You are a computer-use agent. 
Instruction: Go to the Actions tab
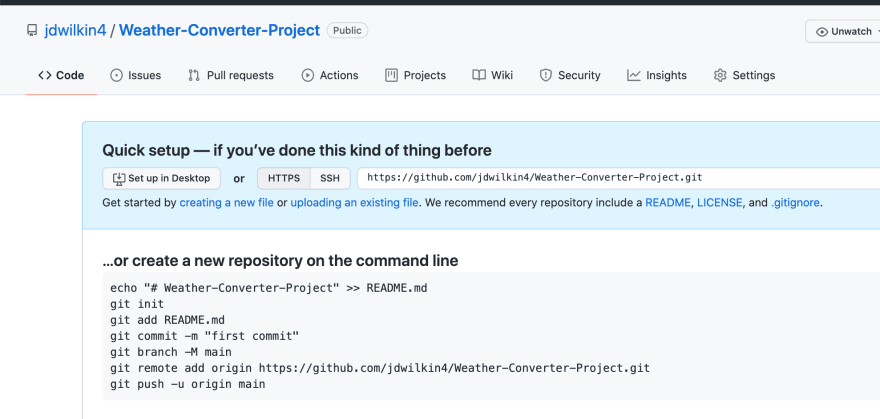coord(330,75)
